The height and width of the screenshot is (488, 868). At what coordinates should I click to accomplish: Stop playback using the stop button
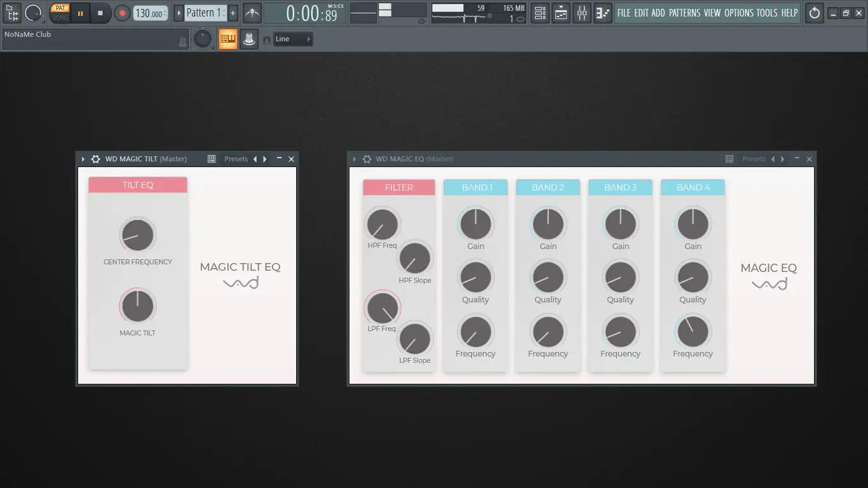click(100, 13)
